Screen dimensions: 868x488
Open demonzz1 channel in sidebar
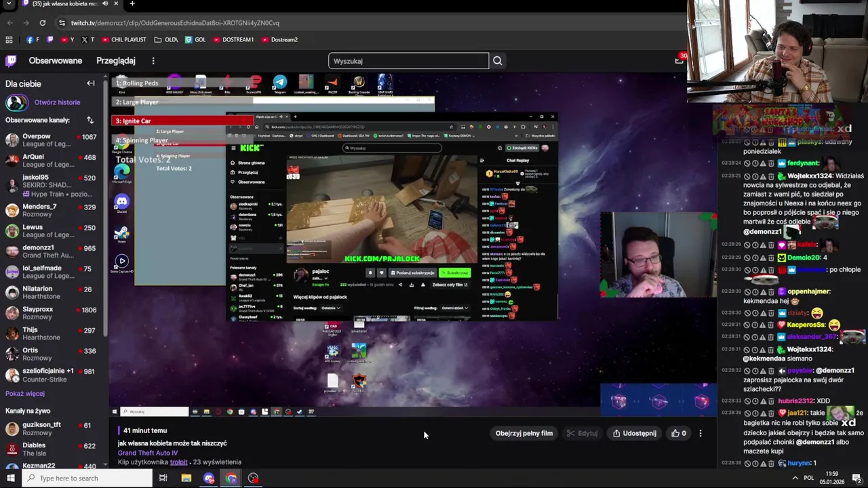click(x=52, y=251)
